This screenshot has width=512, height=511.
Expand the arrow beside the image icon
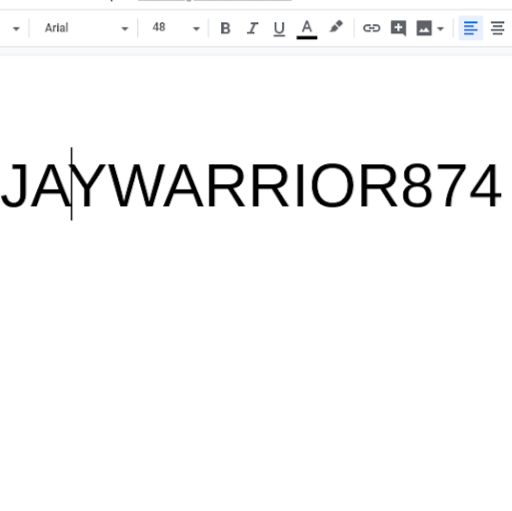click(440, 29)
